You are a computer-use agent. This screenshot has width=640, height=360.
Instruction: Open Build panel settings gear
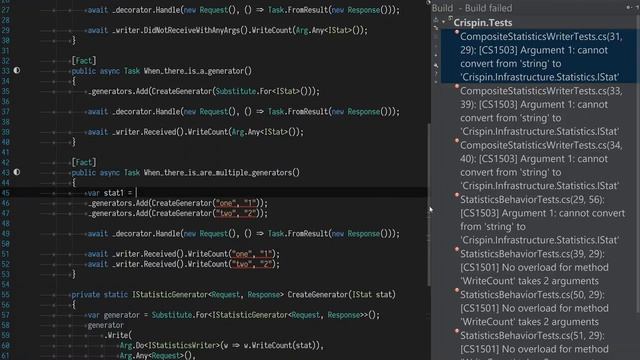tap(629, 7)
